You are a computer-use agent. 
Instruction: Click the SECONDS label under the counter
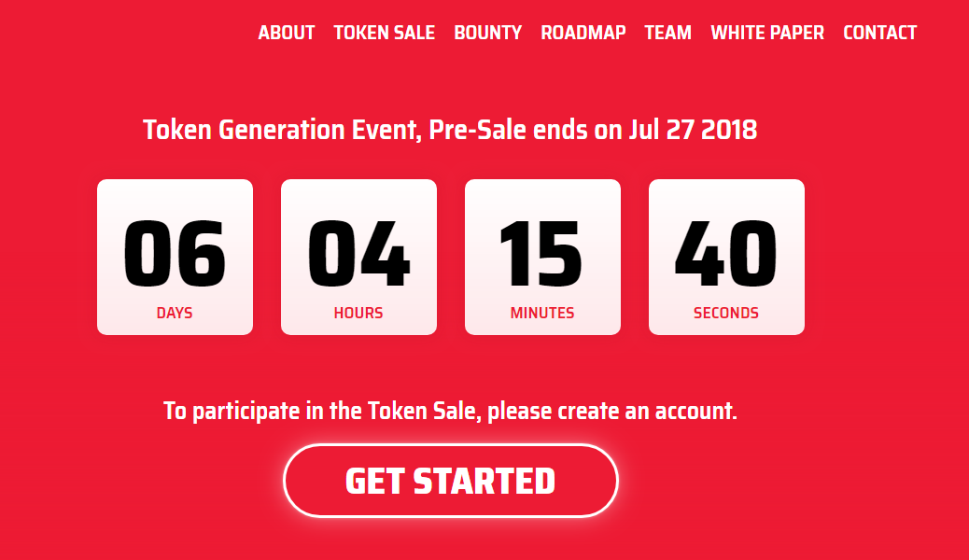[726, 313]
